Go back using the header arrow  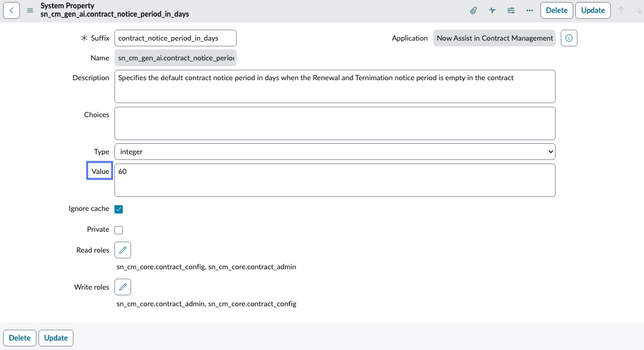[11, 10]
